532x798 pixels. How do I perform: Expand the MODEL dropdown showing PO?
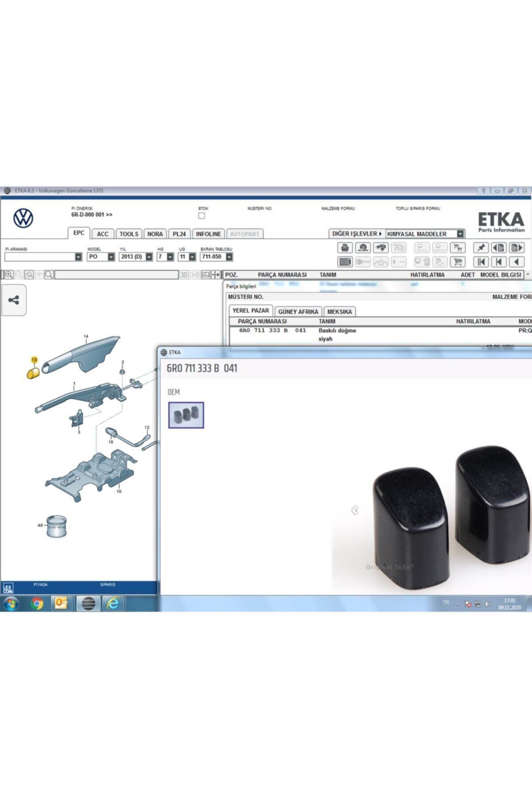[111, 257]
